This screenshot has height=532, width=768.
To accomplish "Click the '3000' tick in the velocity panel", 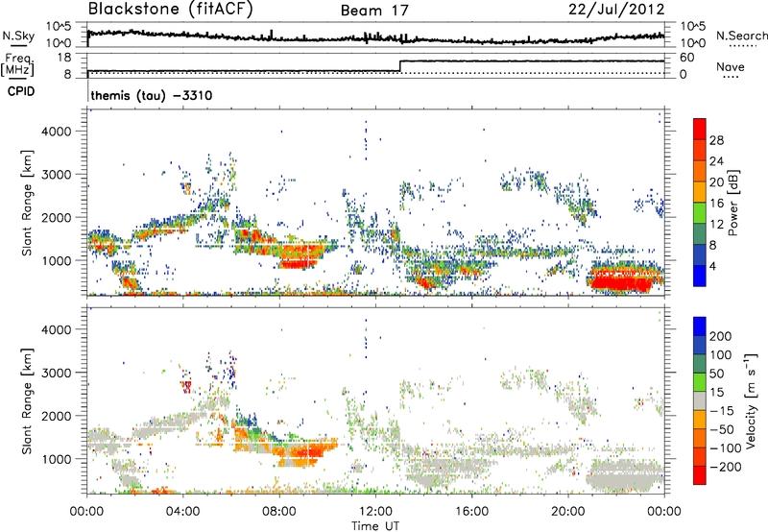I will coord(57,373).
